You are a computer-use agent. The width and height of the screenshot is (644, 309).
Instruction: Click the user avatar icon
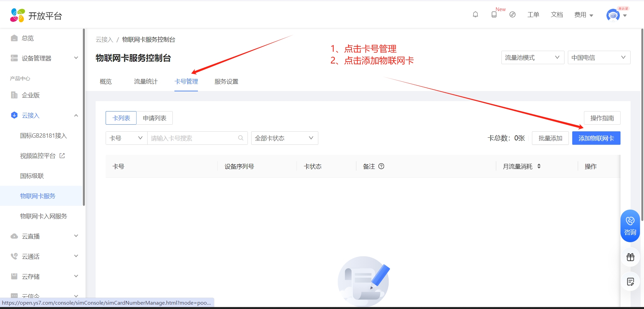[x=613, y=15]
